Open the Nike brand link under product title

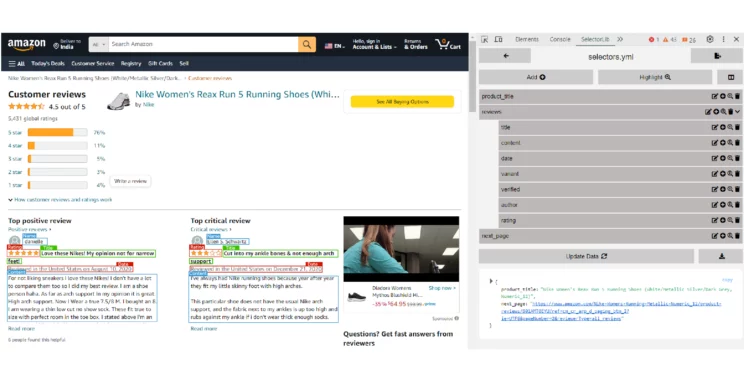148,105
